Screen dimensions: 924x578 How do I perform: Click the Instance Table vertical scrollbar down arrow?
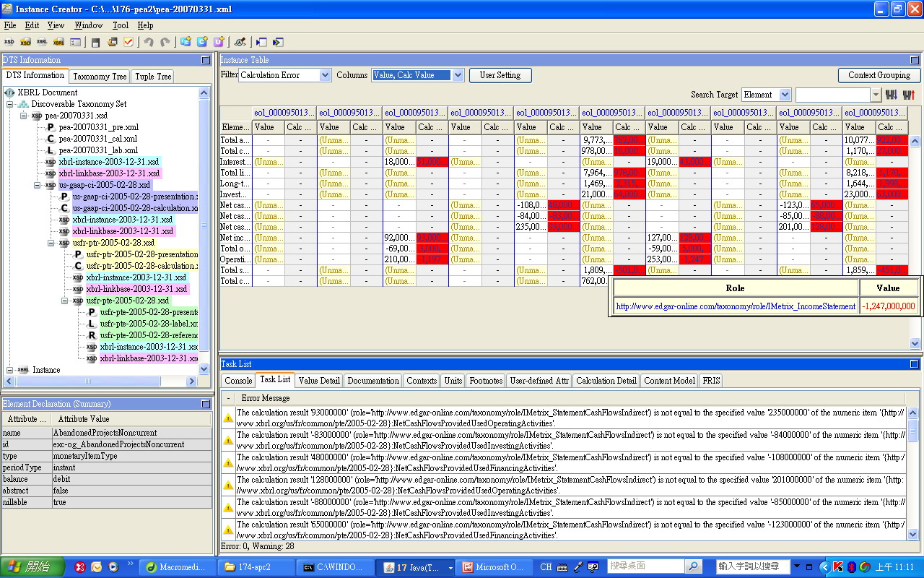click(915, 344)
